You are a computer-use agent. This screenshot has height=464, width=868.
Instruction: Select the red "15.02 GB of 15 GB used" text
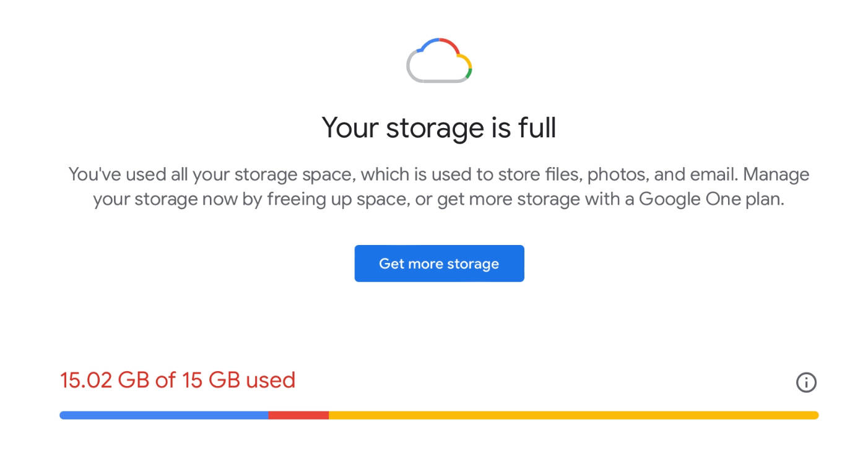[178, 379]
